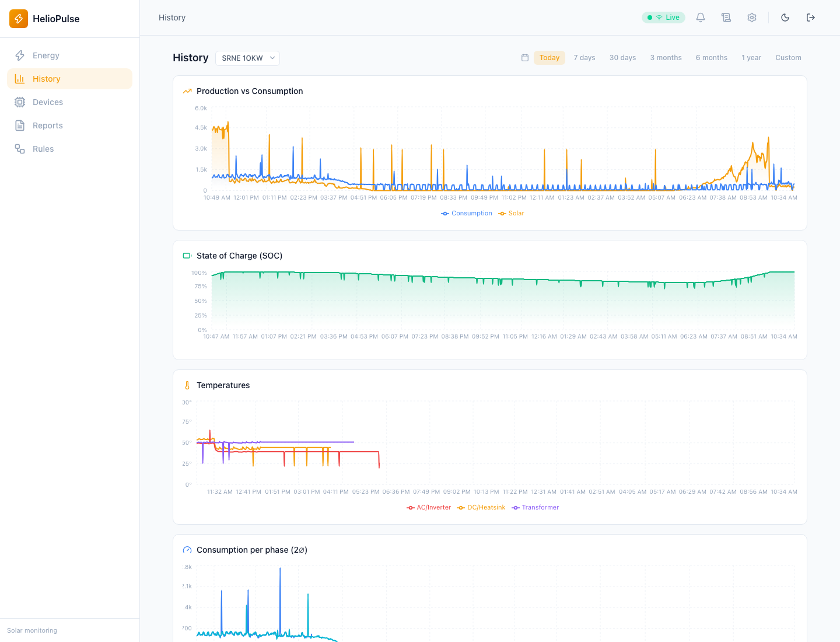The image size is (840, 642).
Task: Toggle Consumption series in legend
Action: pyautogui.click(x=467, y=214)
